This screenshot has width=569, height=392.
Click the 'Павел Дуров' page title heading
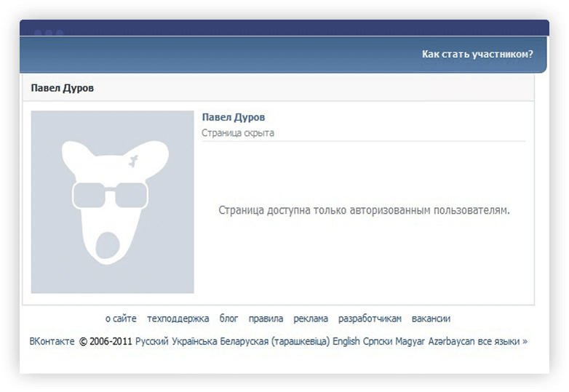63,88
